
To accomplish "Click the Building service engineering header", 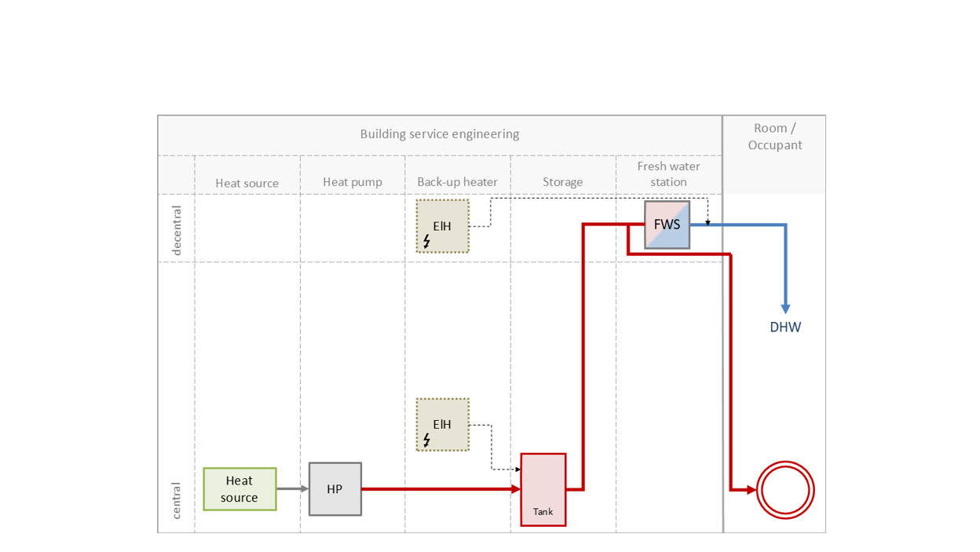I will [x=440, y=134].
